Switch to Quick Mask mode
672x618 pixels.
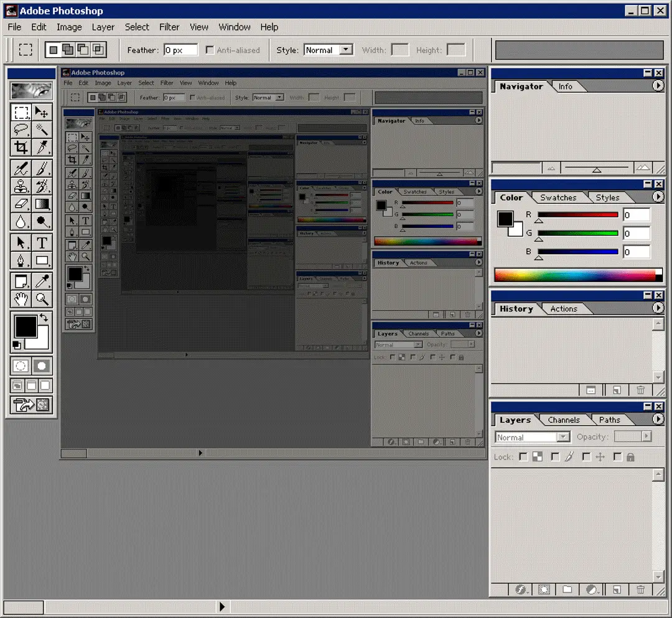point(42,366)
